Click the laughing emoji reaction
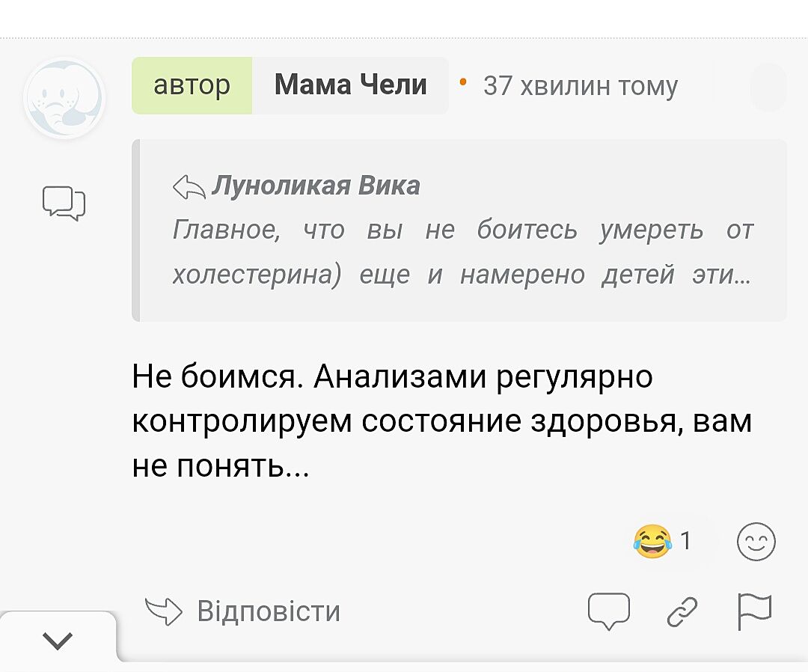This screenshot has height=672, width=808. tap(652, 541)
